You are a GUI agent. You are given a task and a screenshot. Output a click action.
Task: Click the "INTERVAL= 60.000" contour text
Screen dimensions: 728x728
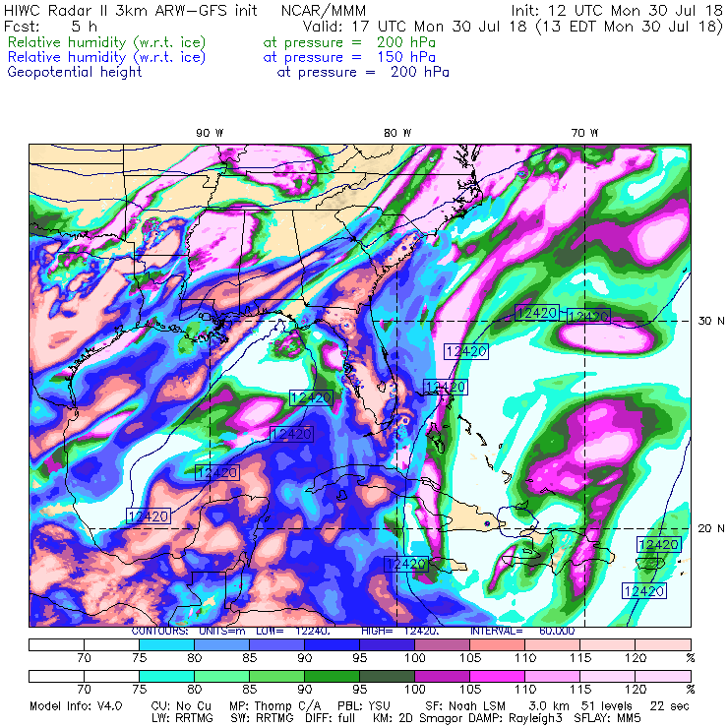coord(522,632)
